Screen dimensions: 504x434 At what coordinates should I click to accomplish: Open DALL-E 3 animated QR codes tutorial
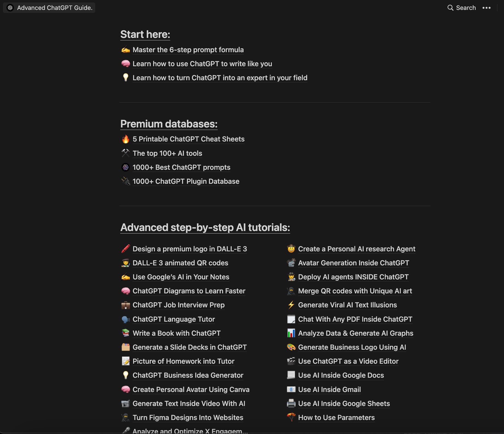click(180, 263)
